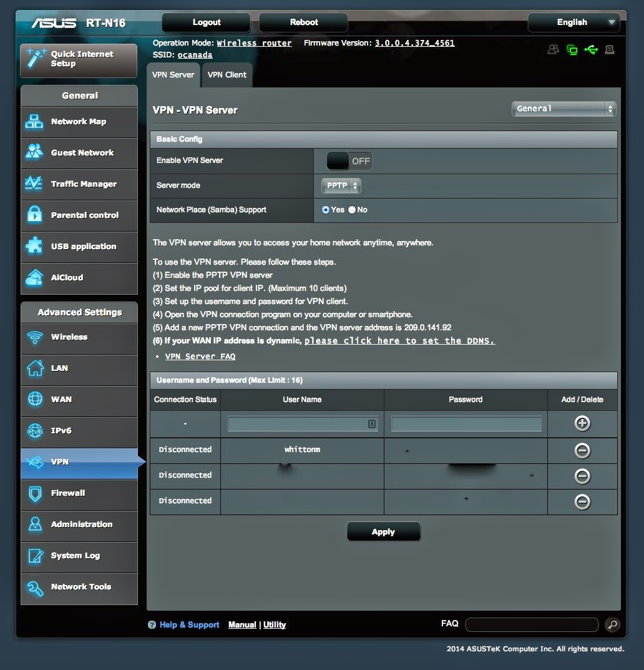This screenshot has width=644, height=670.
Task: Open Network Map menu item label
Action: (x=79, y=122)
